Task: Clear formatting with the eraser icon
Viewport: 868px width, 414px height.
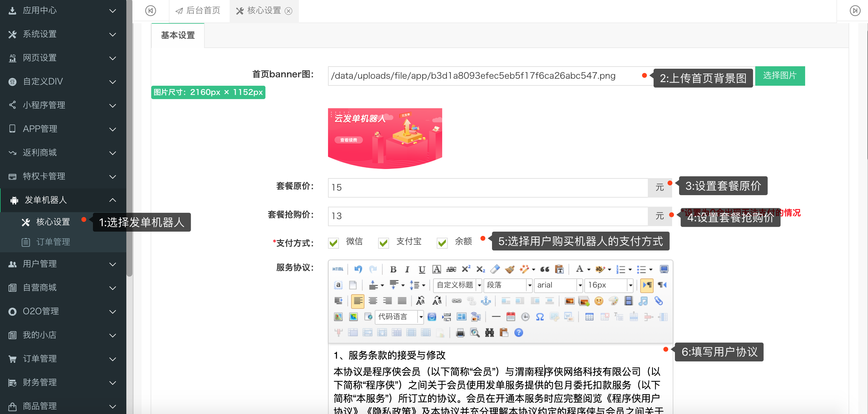Action: pos(495,269)
